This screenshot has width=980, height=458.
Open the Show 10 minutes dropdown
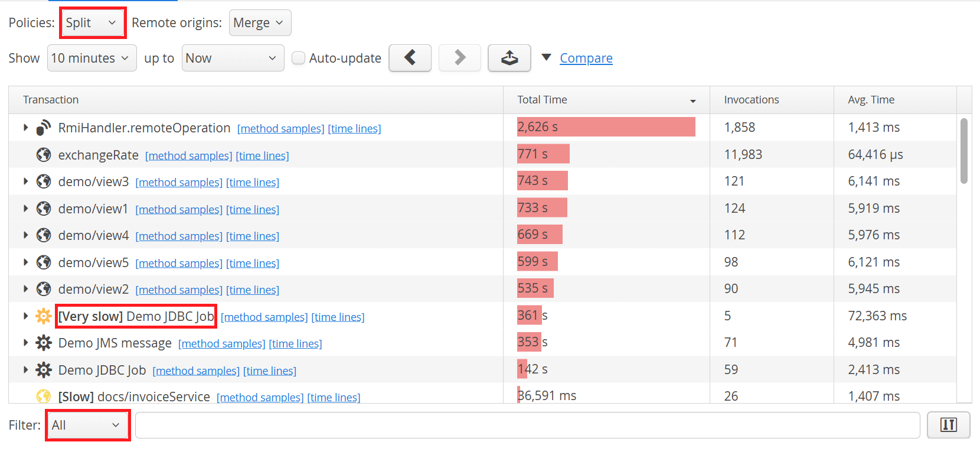[92, 58]
